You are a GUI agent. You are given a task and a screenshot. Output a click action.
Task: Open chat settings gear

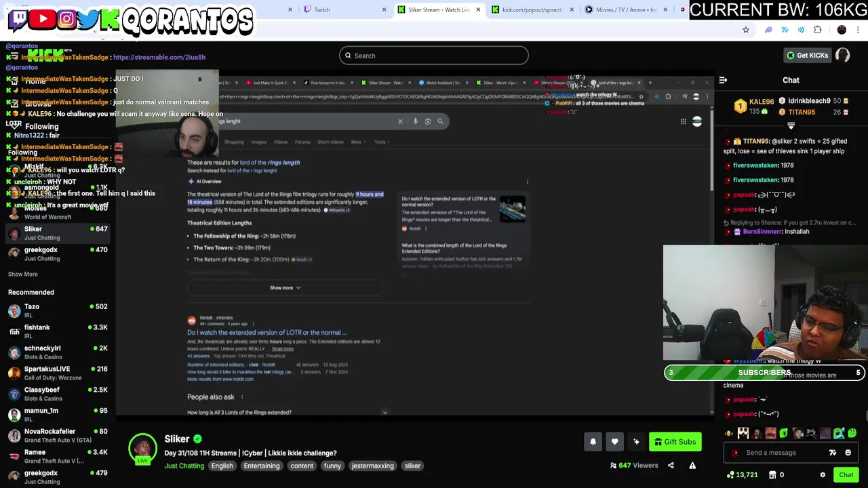[823, 475]
